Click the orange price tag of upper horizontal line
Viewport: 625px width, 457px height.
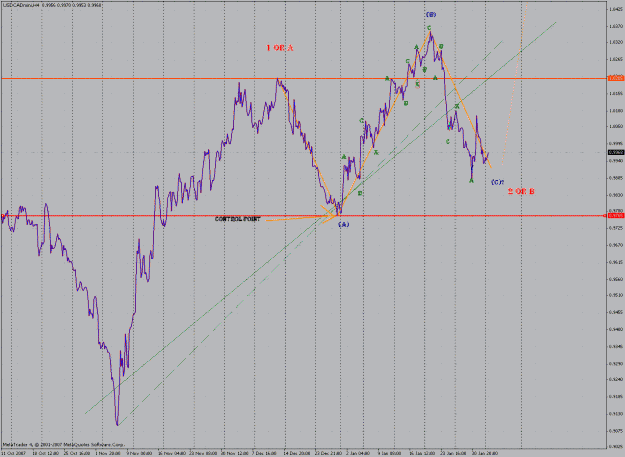(x=615, y=78)
